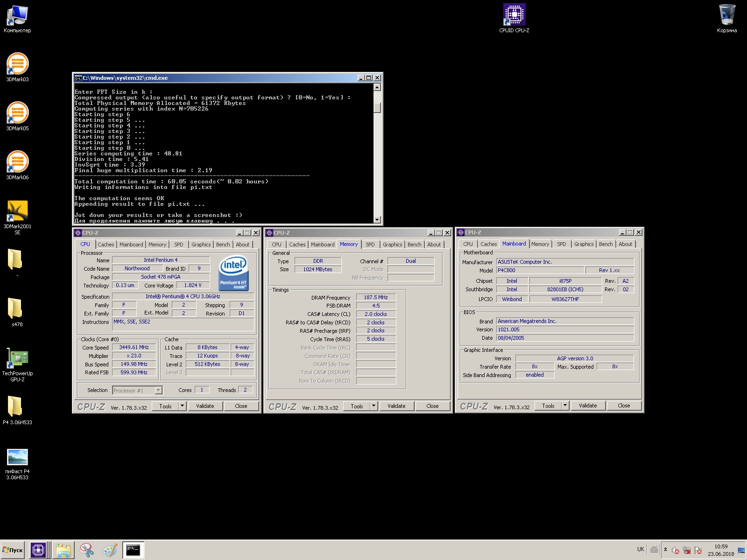This screenshot has width=747, height=560.
Task: Open the file explorer taskbar icon
Action: [63, 550]
